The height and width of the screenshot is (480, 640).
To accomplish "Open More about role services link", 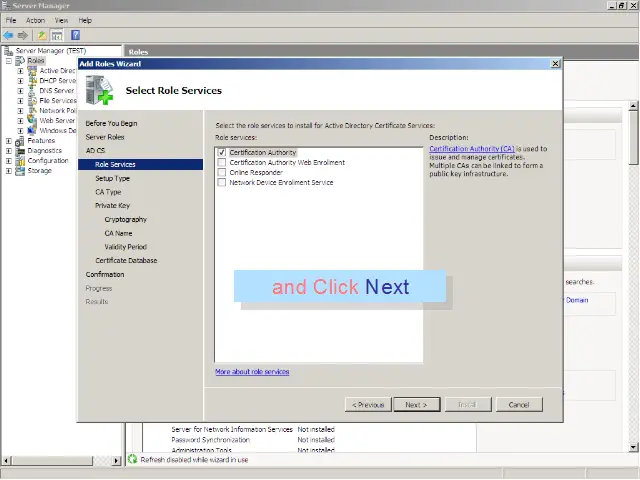I will point(252,372).
